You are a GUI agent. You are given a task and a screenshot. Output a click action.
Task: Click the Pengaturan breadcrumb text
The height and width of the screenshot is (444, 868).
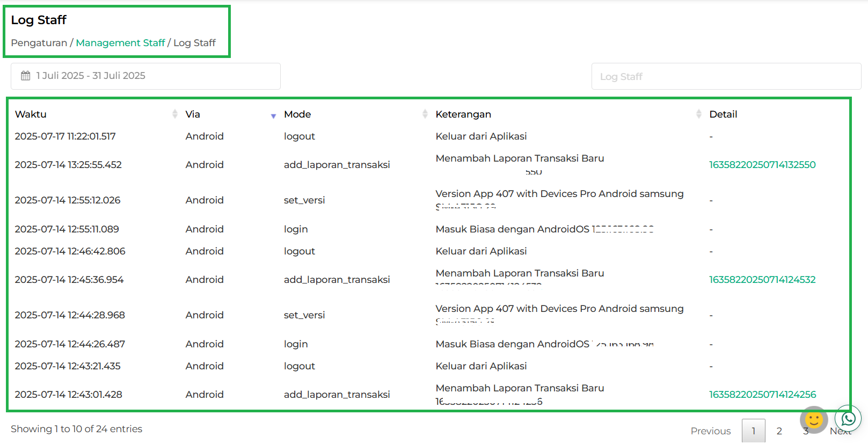pos(39,43)
